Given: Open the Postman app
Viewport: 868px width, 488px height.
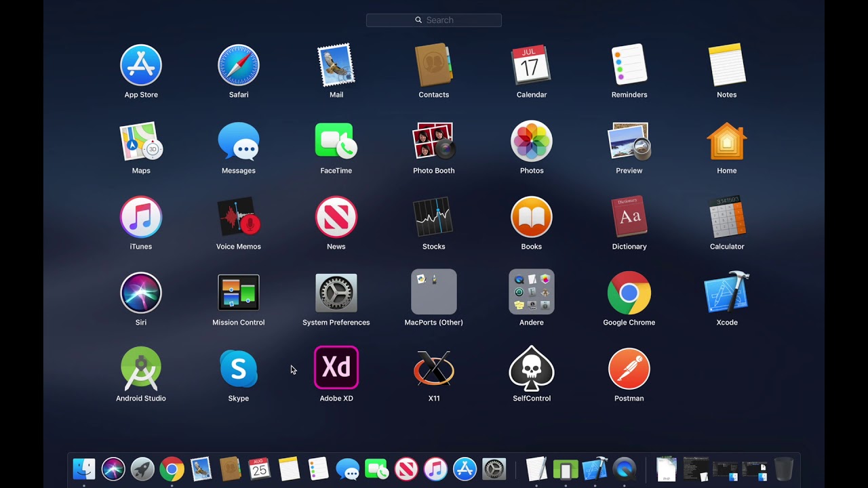Looking at the screenshot, I should [629, 369].
